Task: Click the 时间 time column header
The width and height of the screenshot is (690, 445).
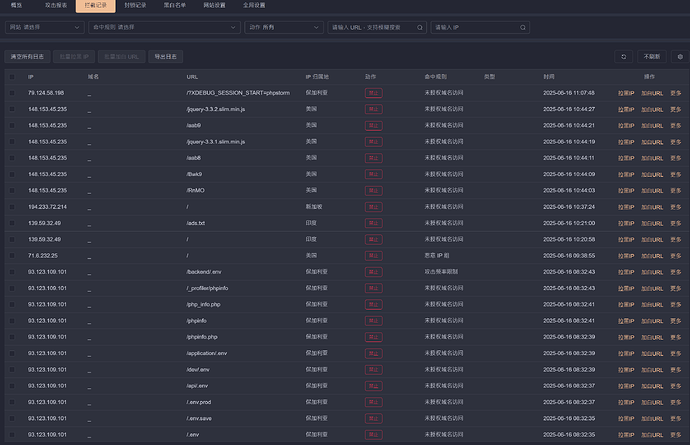Action: (x=548, y=77)
